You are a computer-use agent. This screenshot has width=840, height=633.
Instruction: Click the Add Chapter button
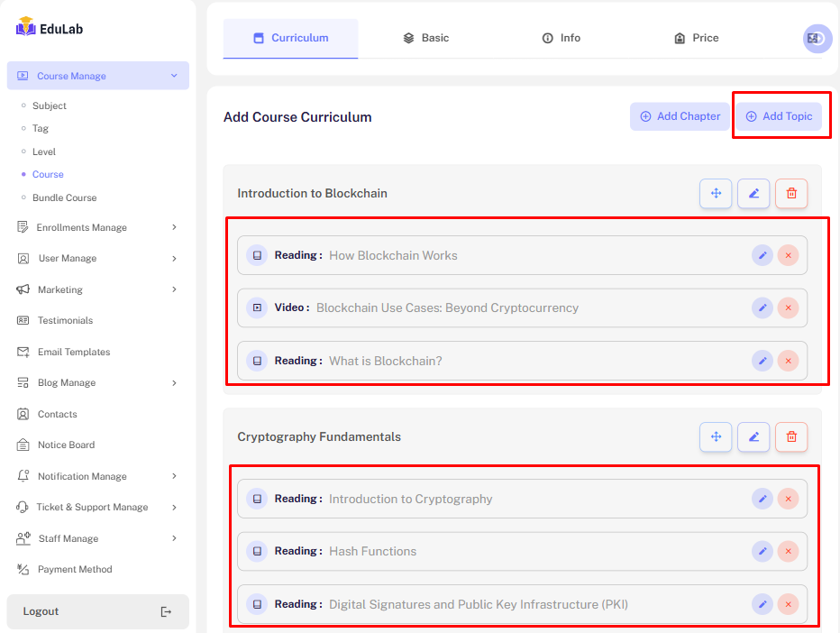click(680, 116)
